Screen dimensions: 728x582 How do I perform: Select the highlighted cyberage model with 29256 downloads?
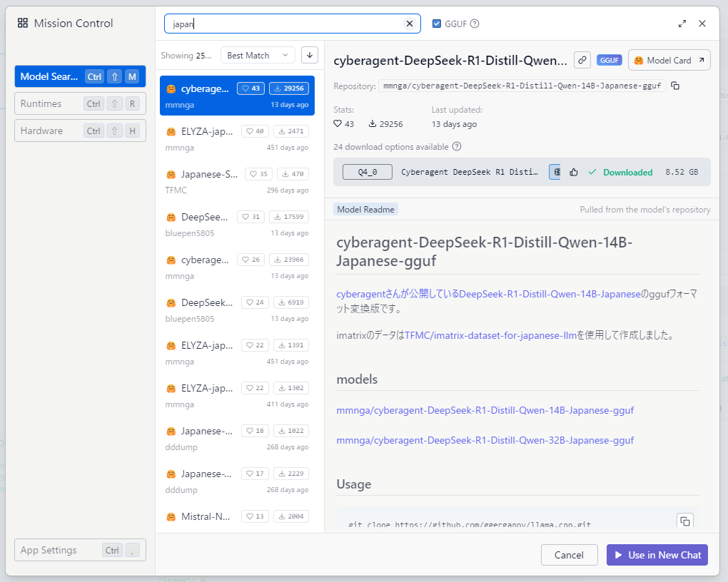pos(237,96)
